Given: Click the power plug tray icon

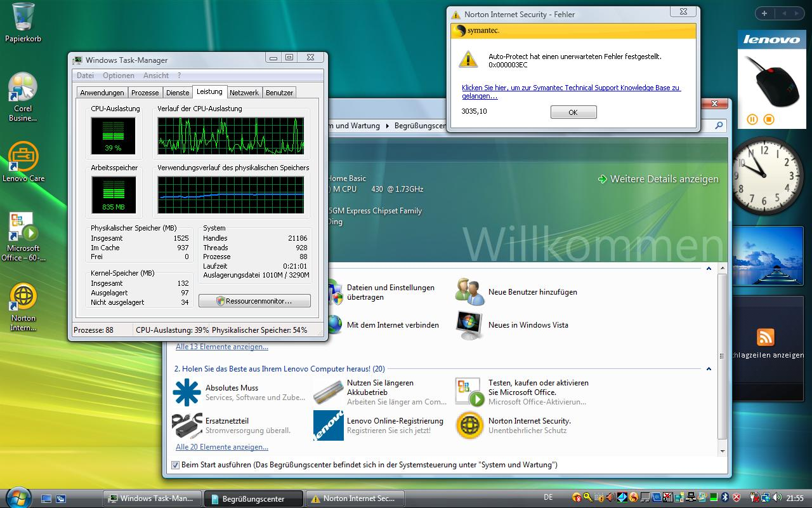Looking at the screenshot, I should point(756,498).
